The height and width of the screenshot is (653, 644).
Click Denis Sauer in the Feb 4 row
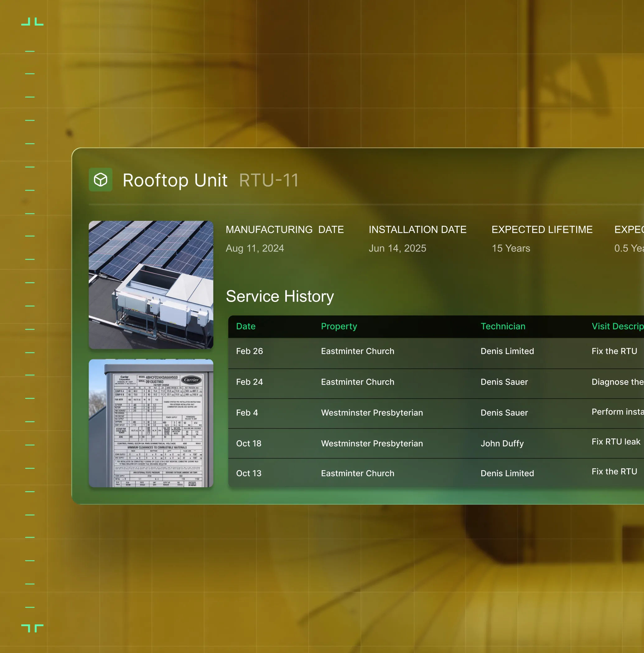[504, 413]
